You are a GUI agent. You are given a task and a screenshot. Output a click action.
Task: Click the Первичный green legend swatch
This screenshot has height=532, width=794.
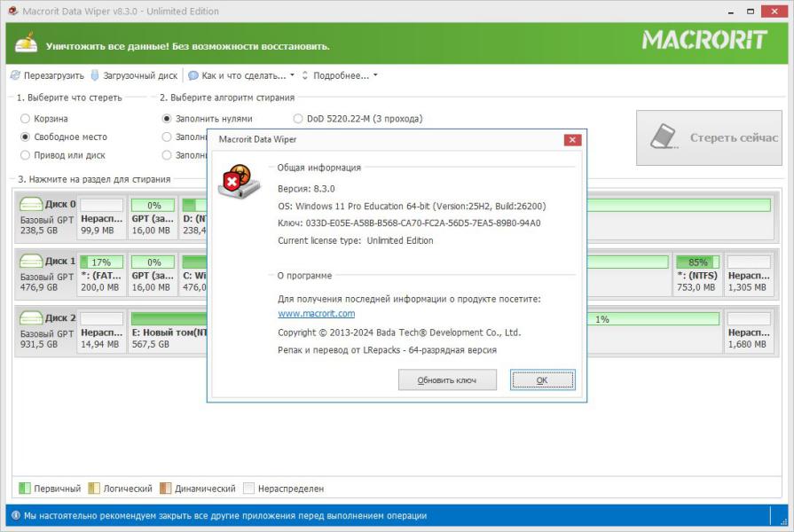click(x=25, y=489)
